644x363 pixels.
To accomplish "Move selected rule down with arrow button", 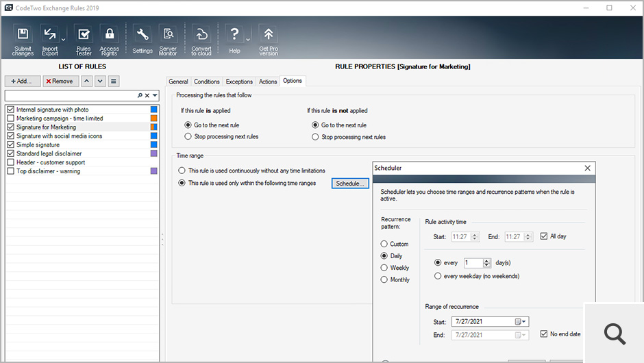I will [x=100, y=82].
